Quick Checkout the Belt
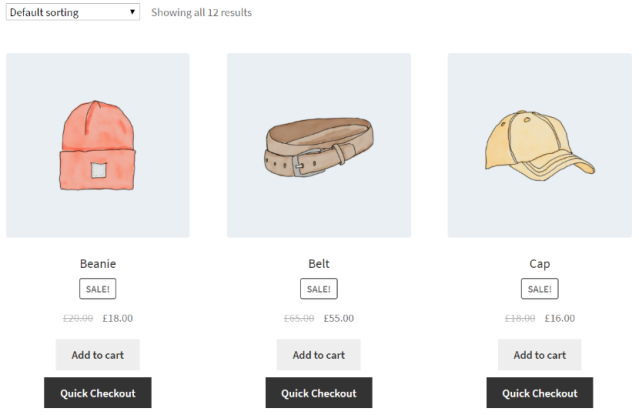The image size is (639, 415). coord(318,393)
